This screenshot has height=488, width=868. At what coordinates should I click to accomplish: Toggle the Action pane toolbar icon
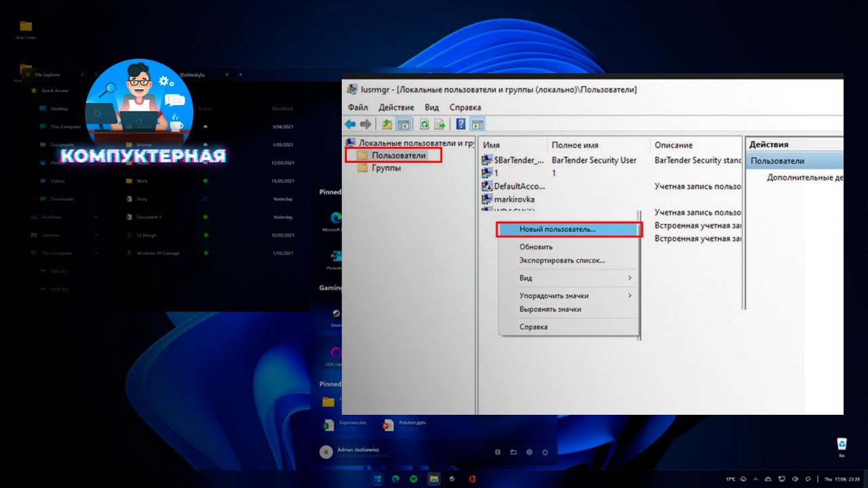tap(477, 124)
